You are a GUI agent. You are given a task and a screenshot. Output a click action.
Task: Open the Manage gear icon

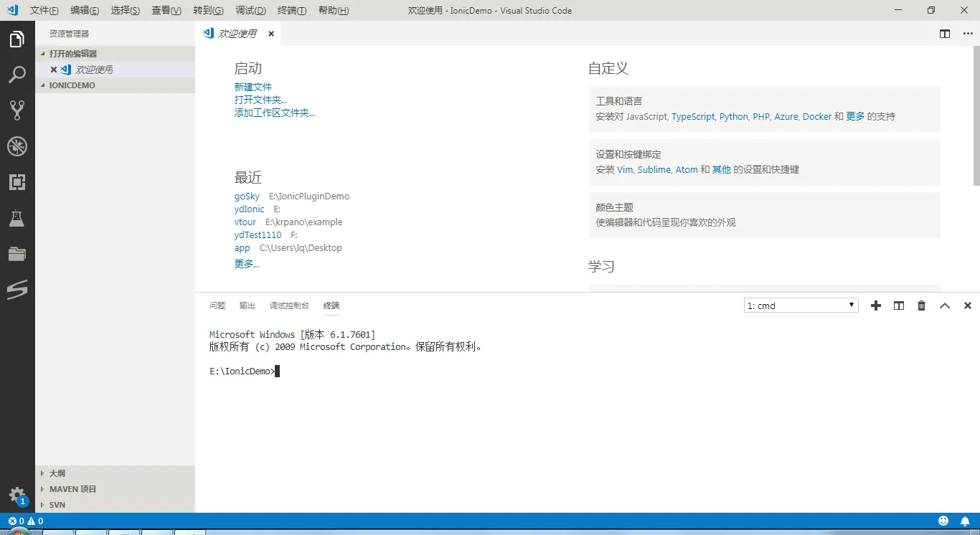[x=17, y=496]
